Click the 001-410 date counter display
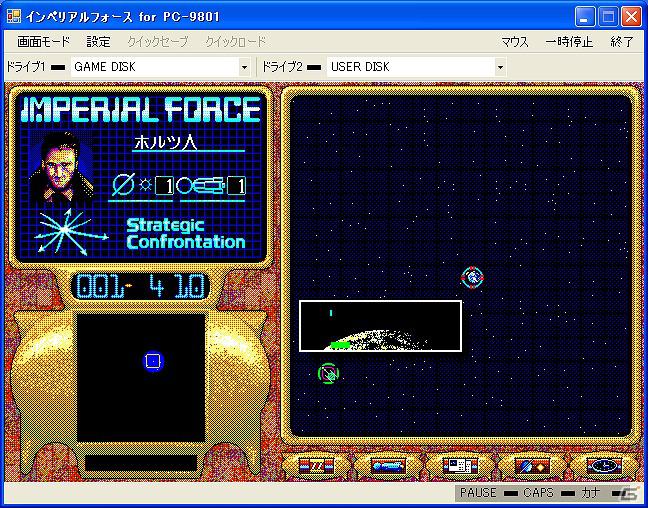The image size is (648, 508). (x=141, y=286)
